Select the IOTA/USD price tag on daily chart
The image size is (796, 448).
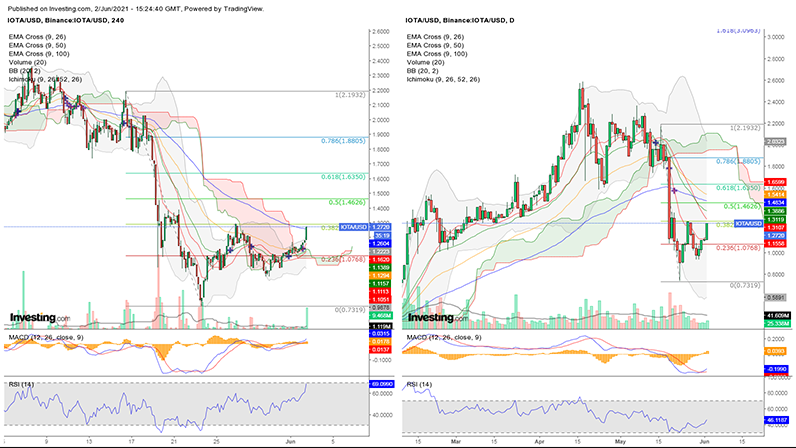click(749, 223)
